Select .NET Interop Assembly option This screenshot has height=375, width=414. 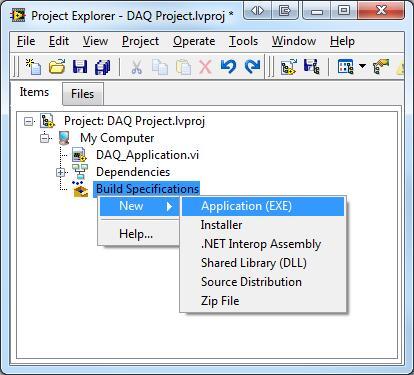pyautogui.click(x=263, y=244)
